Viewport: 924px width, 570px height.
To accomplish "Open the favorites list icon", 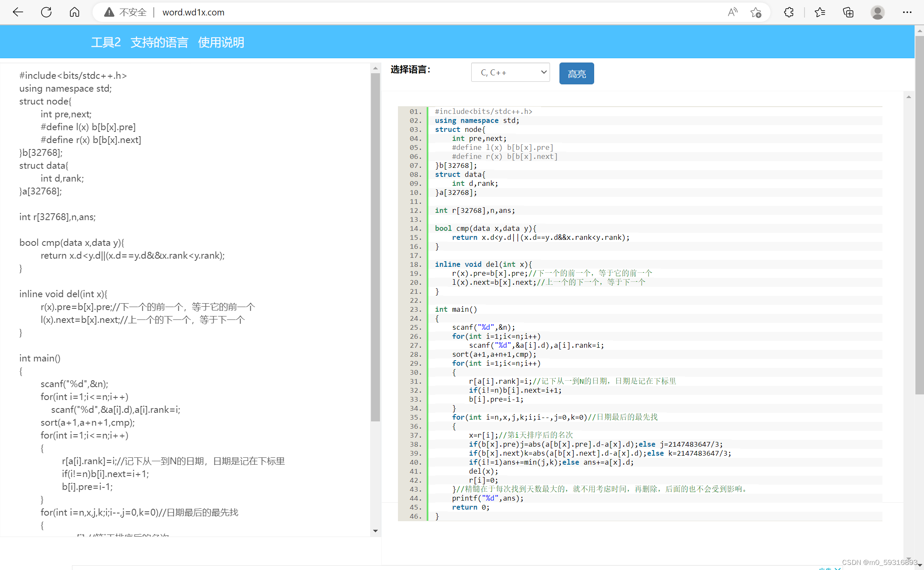I will [820, 12].
